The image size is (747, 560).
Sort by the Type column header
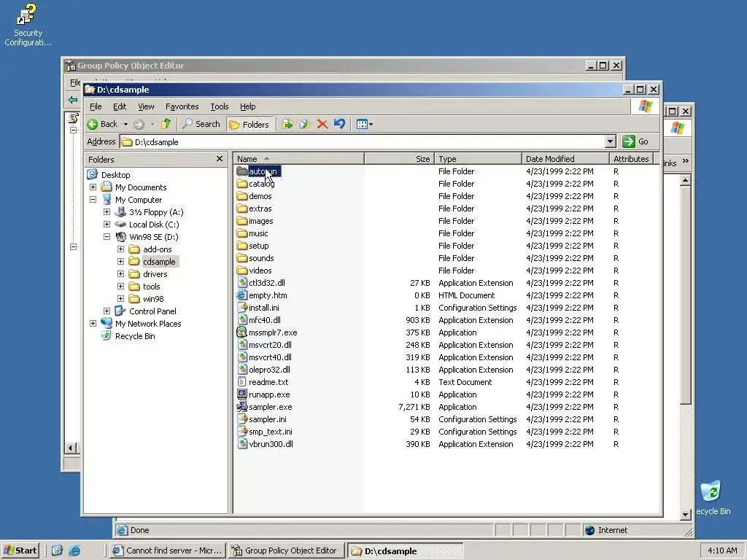pos(478,159)
